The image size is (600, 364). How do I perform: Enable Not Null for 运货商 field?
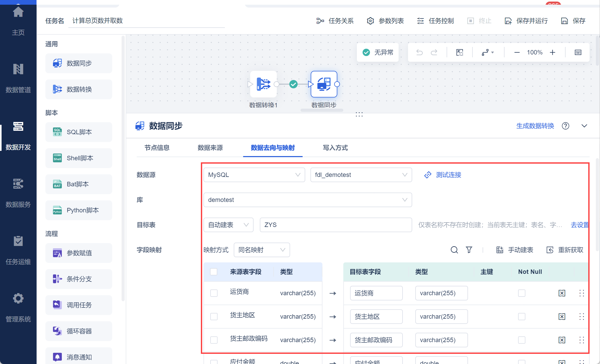coord(521,293)
